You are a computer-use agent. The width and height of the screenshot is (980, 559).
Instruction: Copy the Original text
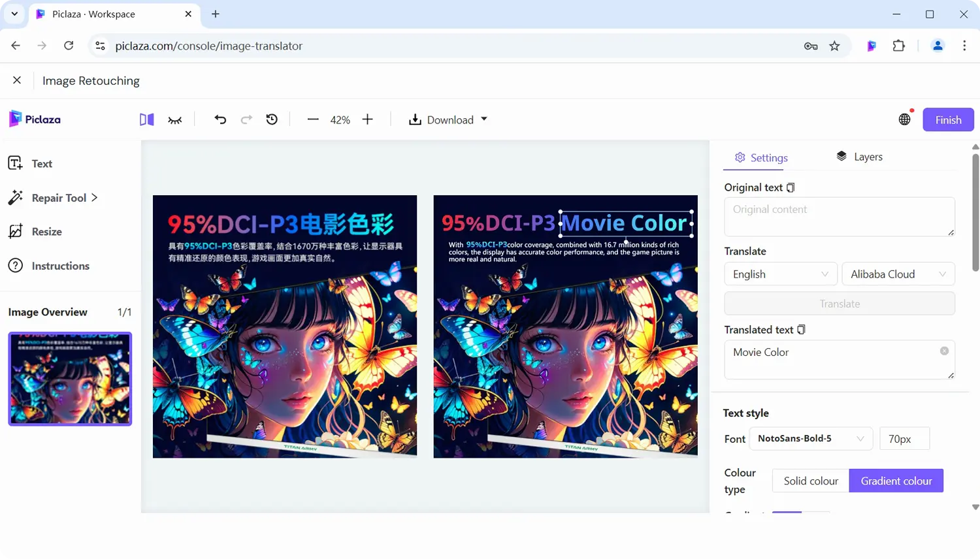coord(791,187)
